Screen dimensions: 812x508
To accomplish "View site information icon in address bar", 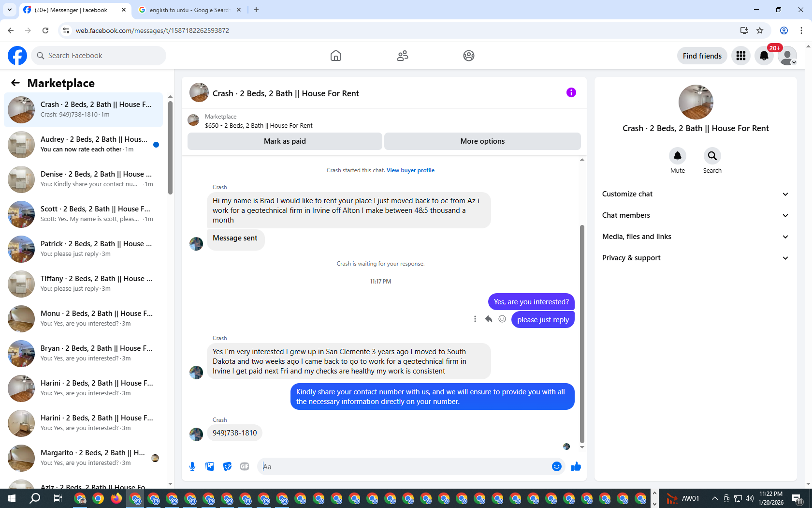I will tap(66, 30).
